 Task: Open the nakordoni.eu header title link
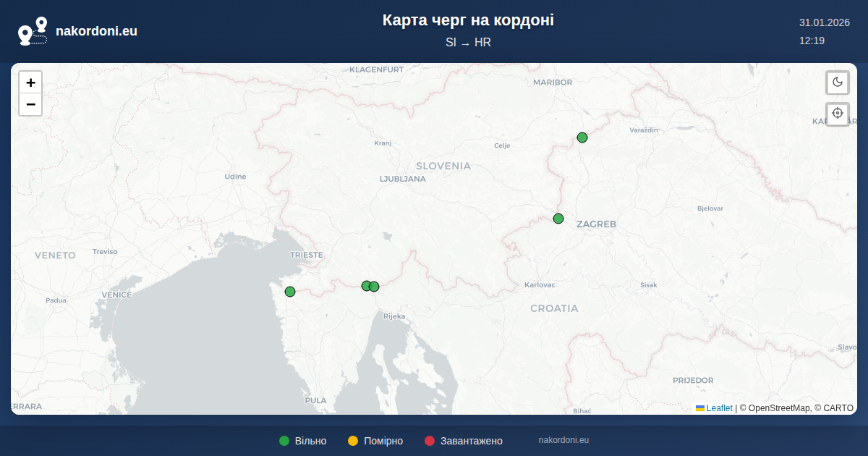coord(96,31)
